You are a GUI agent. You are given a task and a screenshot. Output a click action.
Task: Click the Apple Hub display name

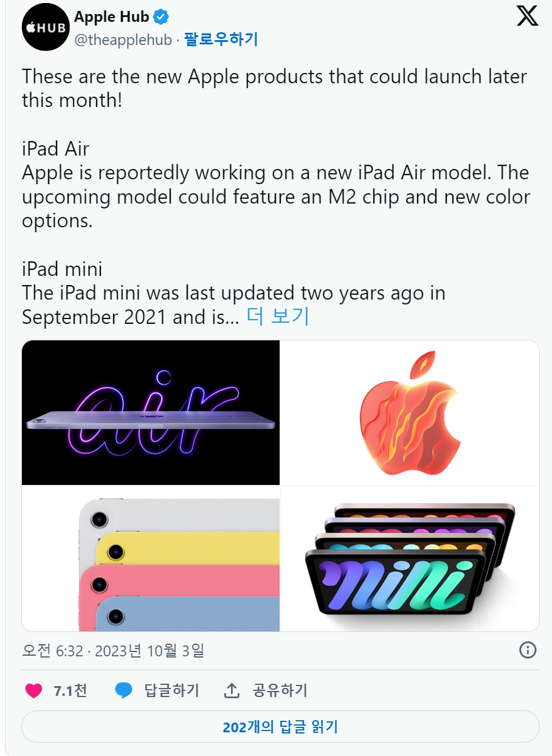pos(111,16)
